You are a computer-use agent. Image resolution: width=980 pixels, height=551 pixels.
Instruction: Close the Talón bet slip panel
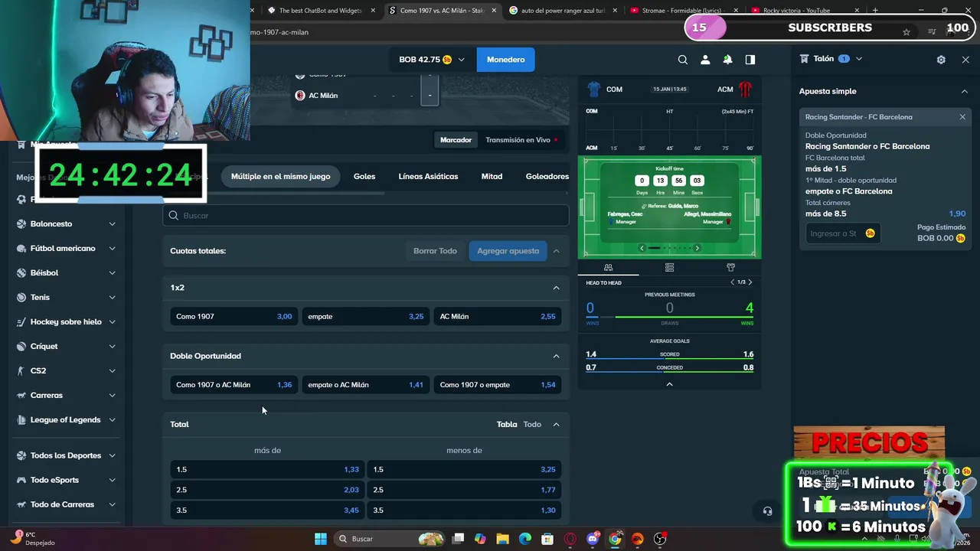(965, 60)
